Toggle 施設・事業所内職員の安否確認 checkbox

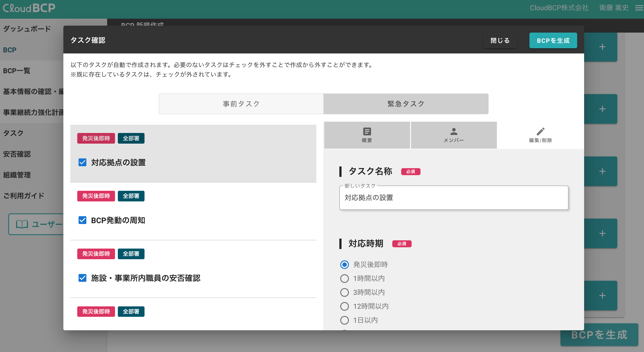82,278
